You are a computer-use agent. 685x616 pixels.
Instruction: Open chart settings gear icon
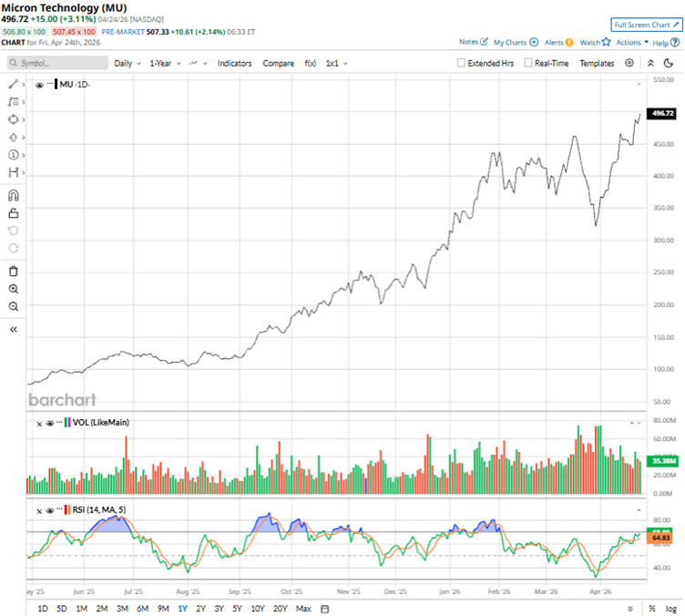(x=629, y=63)
